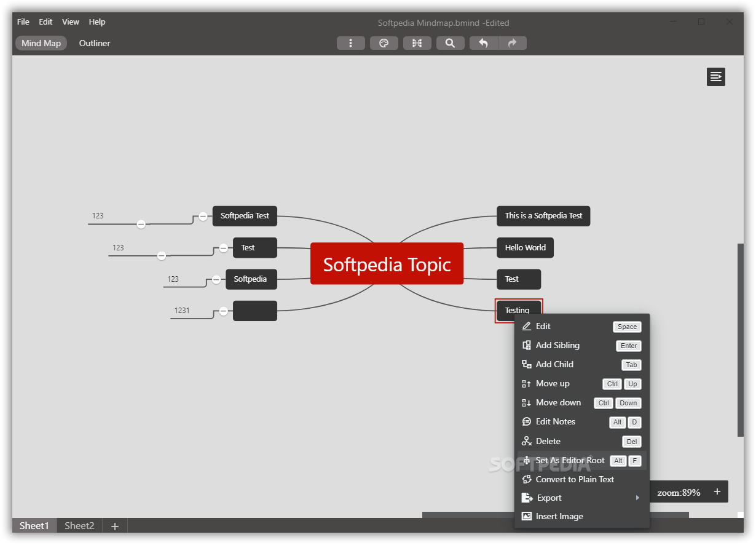This screenshot has height=545, width=756.
Task: Add a new sheet with the plus tab
Action: pos(114,526)
